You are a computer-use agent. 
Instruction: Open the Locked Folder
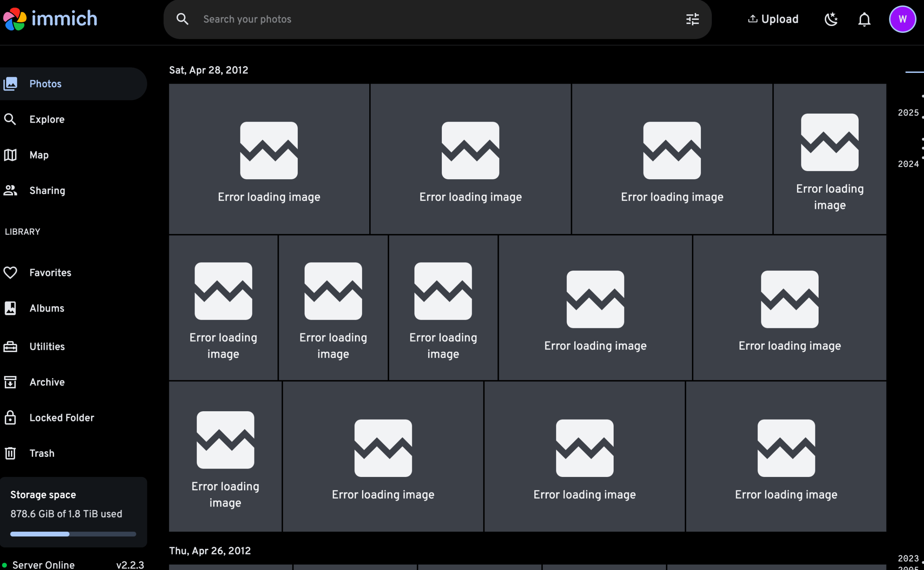click(x=61, y=418)
